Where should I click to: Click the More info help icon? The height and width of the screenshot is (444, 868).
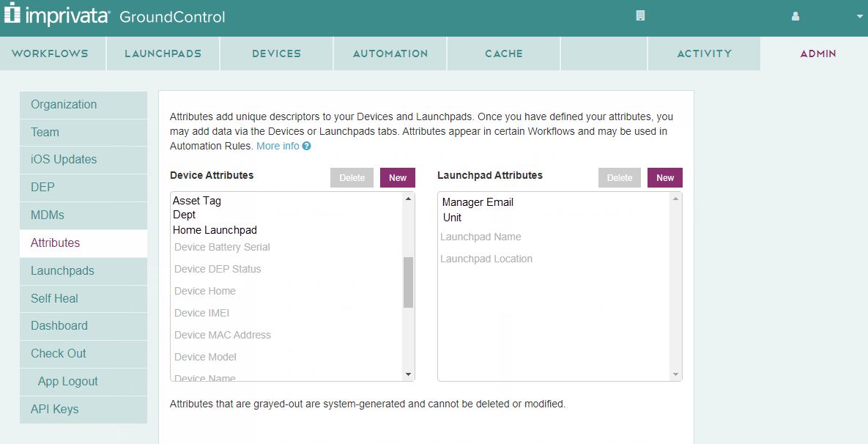point(307,146)
